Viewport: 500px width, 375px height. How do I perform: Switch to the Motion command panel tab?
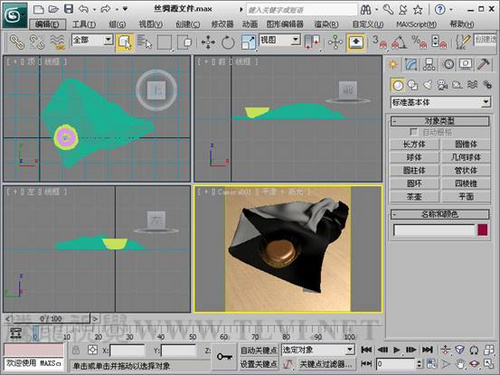pyautogui.click(x=448, y=64)
